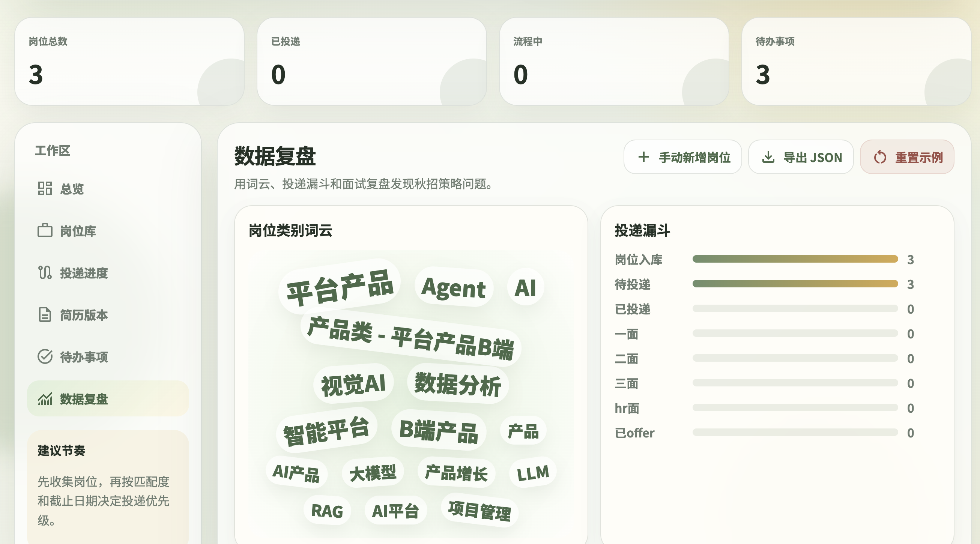Viewport: 980px width, 544px height.
Task: Click the 重置示例 button
Action: point(907,157)
